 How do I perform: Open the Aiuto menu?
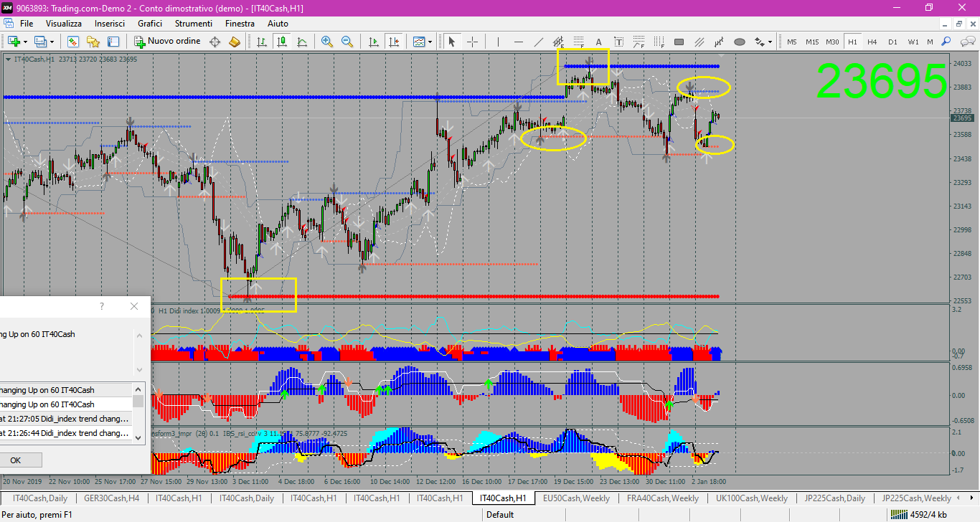click(278, 24)
